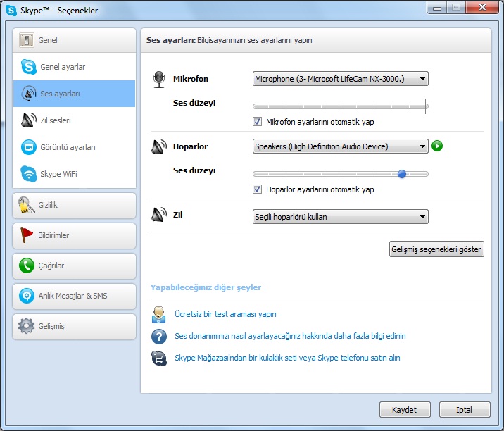The height and width of the screenshot is (431, 504).
Task: Click Ücretsiz bir test araması yapın link
Action: [225, 314]
